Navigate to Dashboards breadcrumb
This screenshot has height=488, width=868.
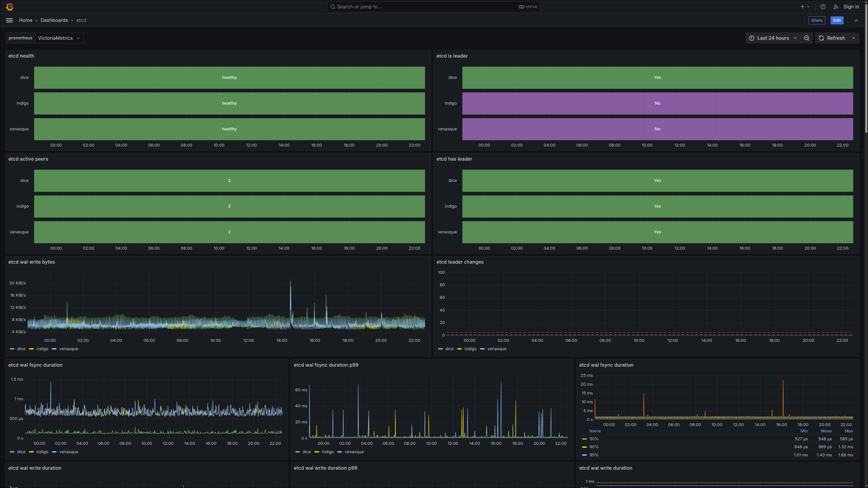point(54,20)
